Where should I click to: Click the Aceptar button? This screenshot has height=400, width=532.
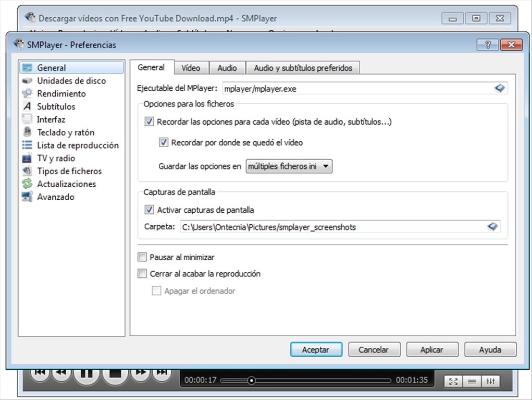pos(316,349)
